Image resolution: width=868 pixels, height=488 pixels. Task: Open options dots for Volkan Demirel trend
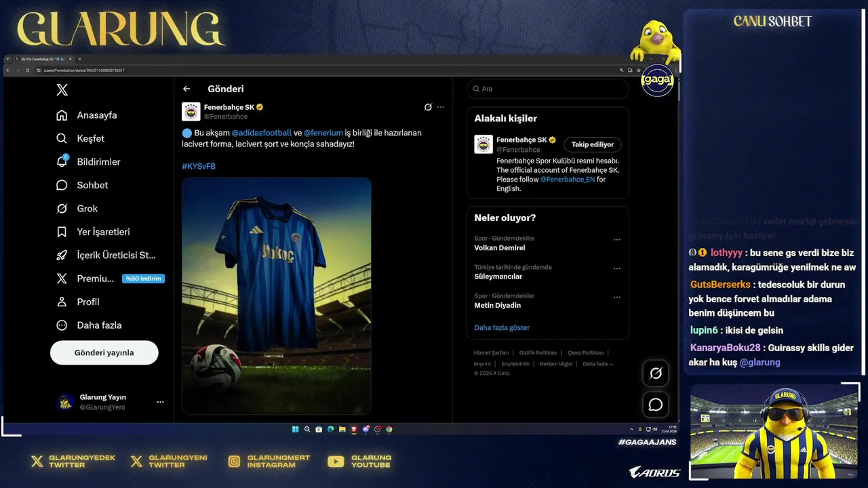tap(617, 239)
